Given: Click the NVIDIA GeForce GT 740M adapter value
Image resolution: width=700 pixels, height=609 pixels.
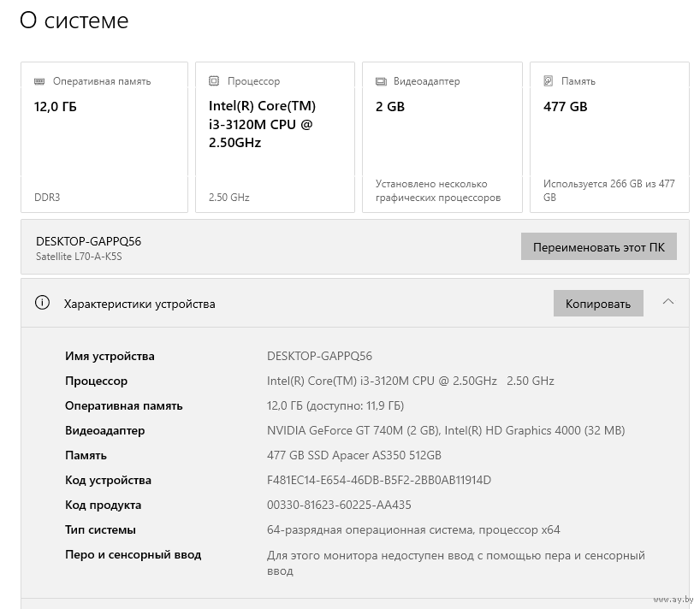Looking at the screenshot, I should point(353,430).
